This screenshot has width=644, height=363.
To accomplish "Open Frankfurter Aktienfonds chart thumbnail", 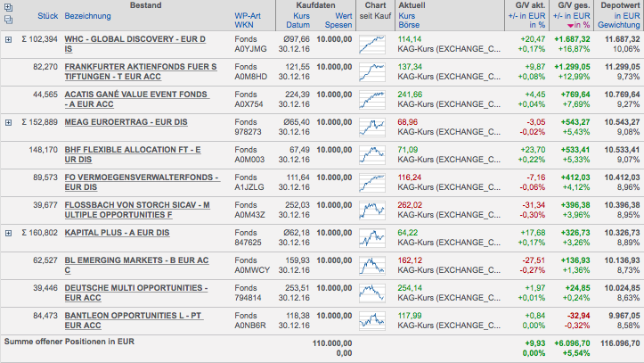I will click(x=372, y=72).
